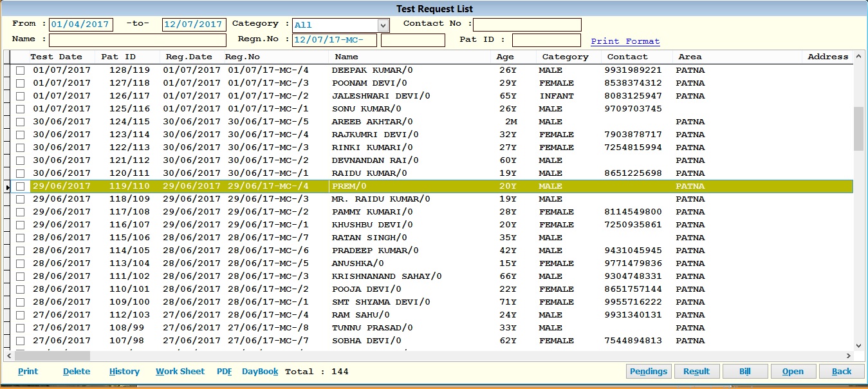Click the From date field showing 01/04/2017
The height and width of the screenshot is (389, 868).
pyautogui.click(x=80, y=24)
